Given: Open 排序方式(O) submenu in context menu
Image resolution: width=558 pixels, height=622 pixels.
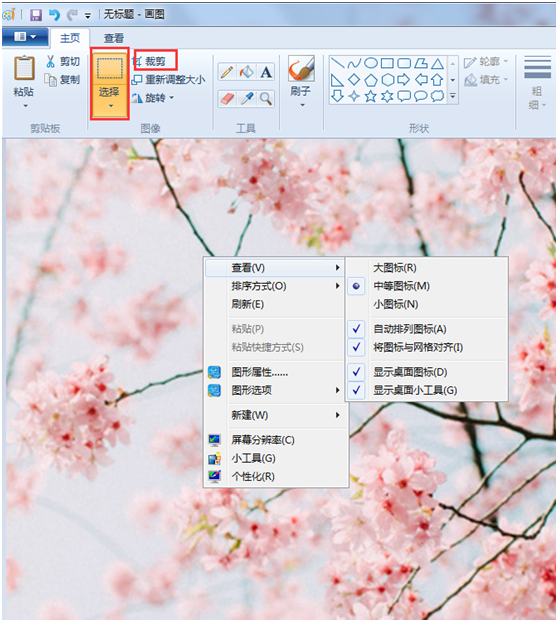Looking at the screenshot, I should (x=275, y=286).
